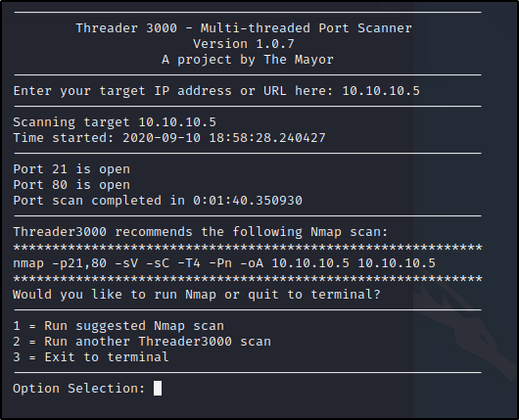Viewport: 519px width, 420px height.
Task: Click the 'Port 80 is open' line
Action: [71, 185]
